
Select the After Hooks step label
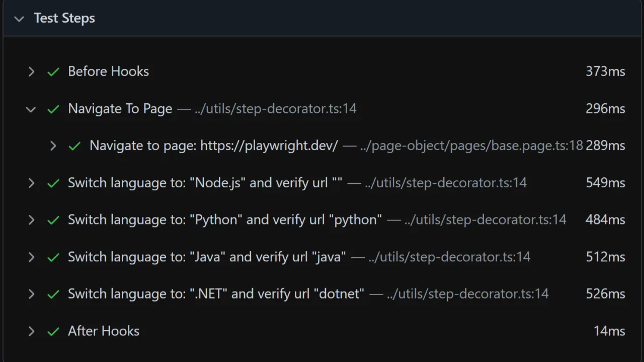click(x=104, y=331)
